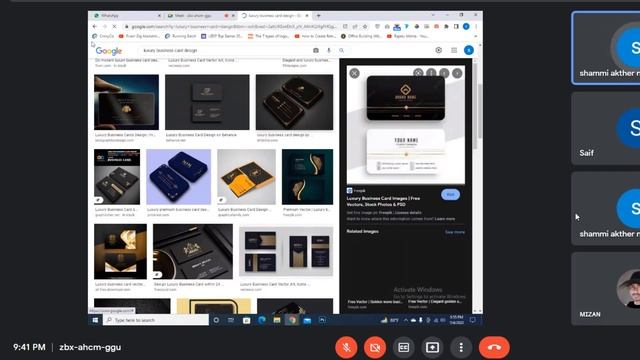The image size is (640, 360).
Task: Open the Windows notification center icon
Action: [473, 320]
